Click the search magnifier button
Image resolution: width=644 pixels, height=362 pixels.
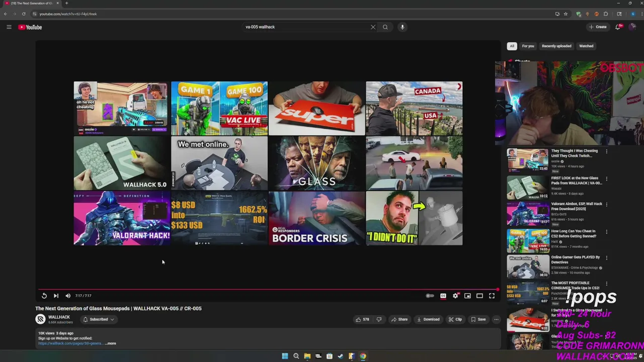pyautogui.click(x=385, y=27)
